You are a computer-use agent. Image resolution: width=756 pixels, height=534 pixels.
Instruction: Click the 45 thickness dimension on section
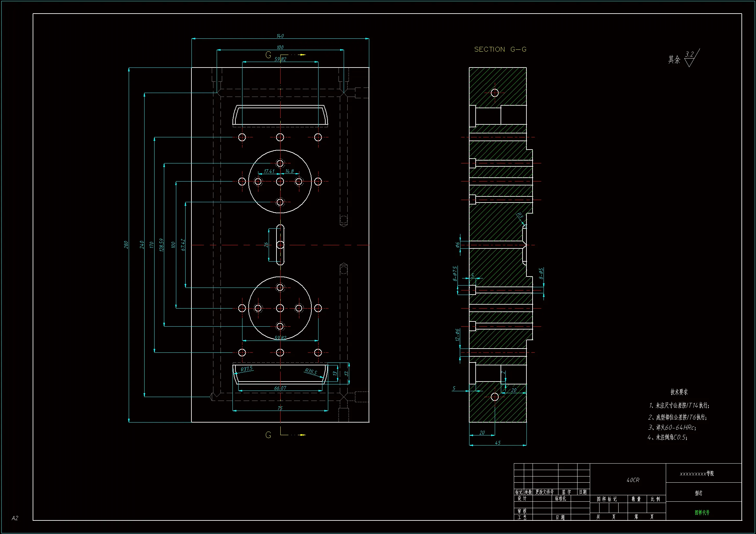tap(498, 443)
